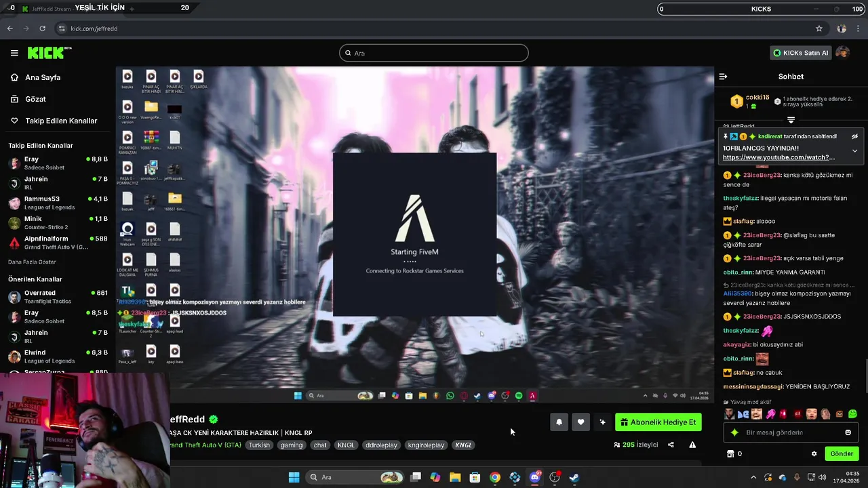Open OBS Studio from the taskbar
Viewport: 868px width, 488px height.
coord(555,477)
